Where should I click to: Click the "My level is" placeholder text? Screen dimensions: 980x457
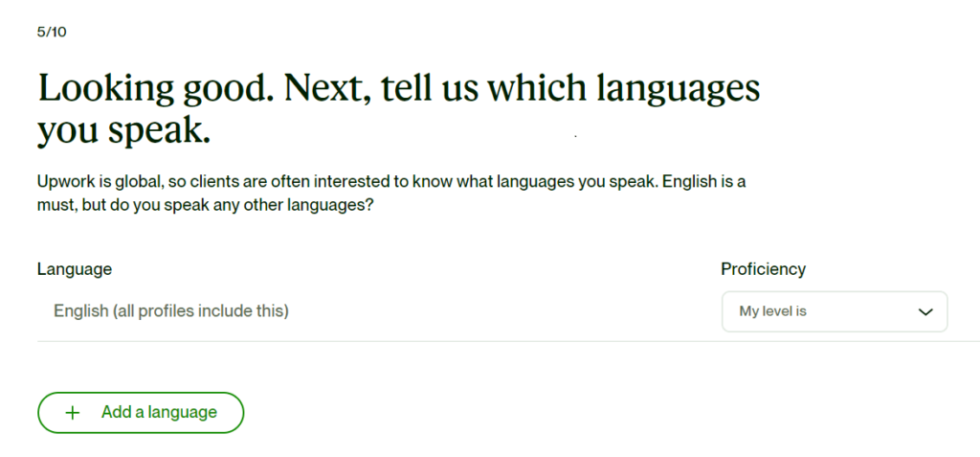772,311
